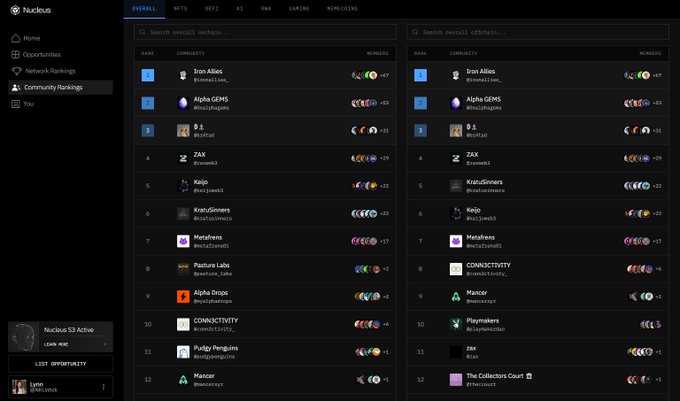Click ZAX logo in onchain table
The width and height of the screenshot is (680, 401).
(x=183, y=158)
